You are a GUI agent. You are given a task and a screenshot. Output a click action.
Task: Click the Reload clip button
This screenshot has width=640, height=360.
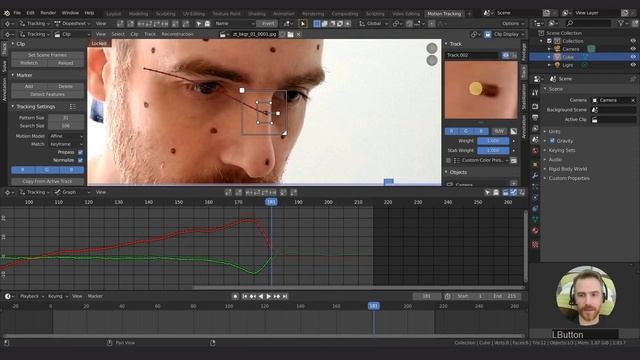[65, 63]
